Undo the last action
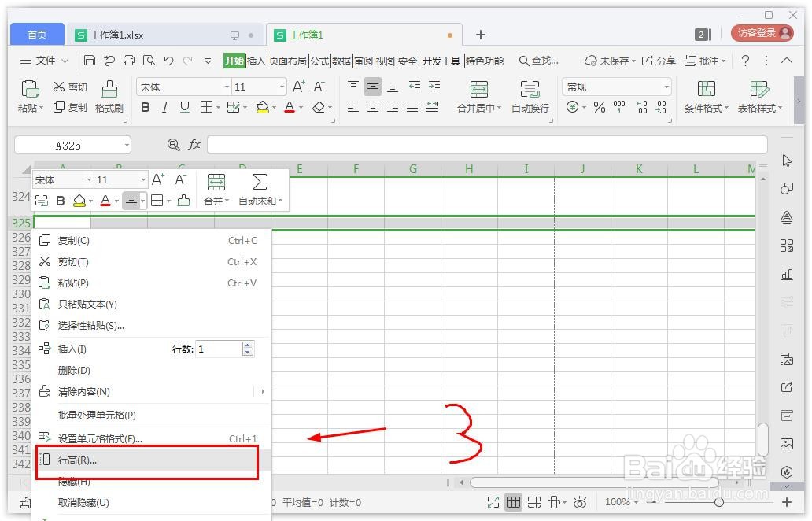 pos(169,61)
